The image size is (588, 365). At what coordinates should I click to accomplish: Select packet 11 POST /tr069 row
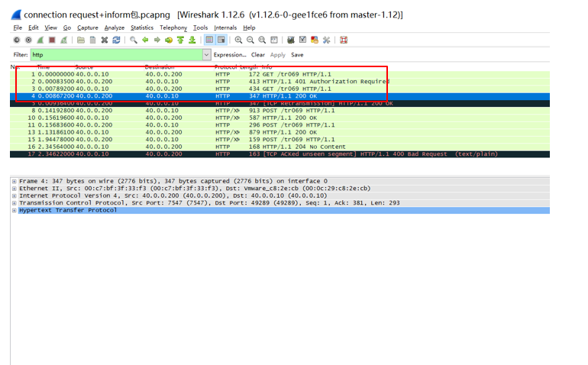tap(279, 125)
